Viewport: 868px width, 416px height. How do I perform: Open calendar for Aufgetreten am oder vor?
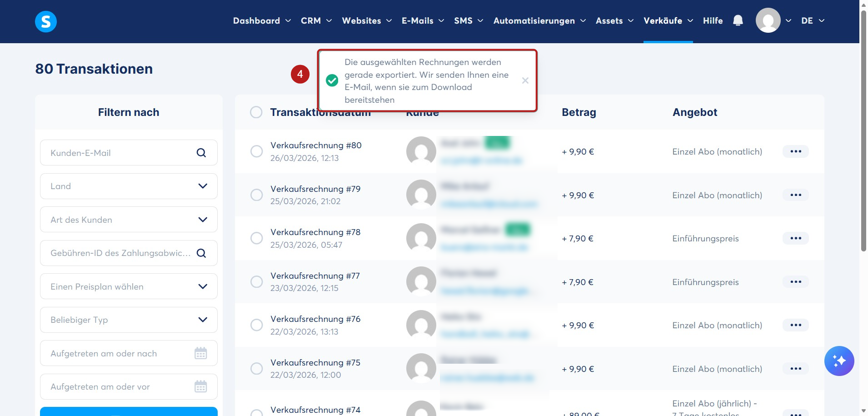pyautogui.click(x=201, y=386)
